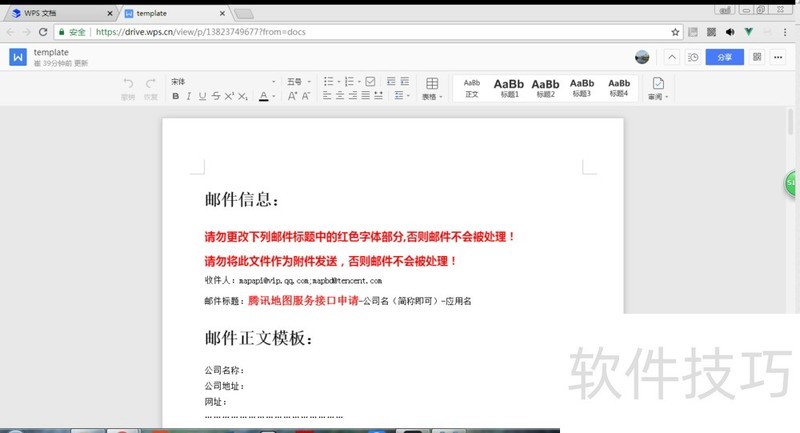Open the 审阅 review dropdown
The width and height of the screenshot is (800, 433).
tap(658, 89)
